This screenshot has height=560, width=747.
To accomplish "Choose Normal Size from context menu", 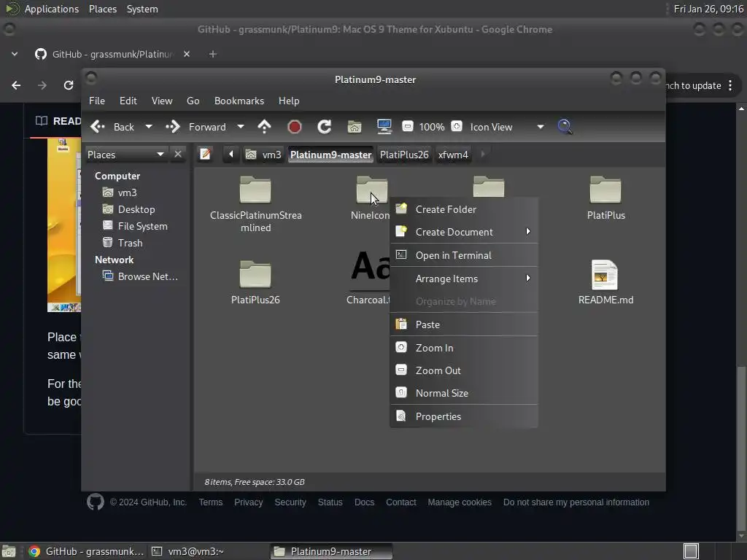I will (464, 393).
